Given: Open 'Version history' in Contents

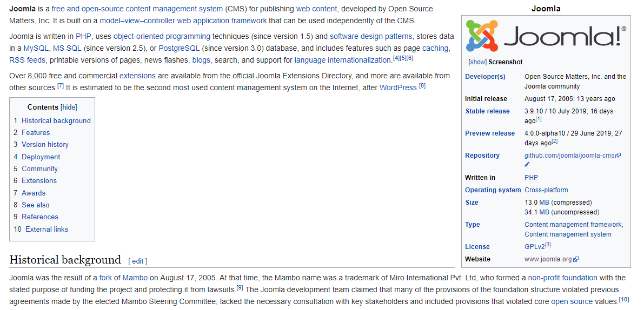Looking at the screenshot, I should (45, 144).
